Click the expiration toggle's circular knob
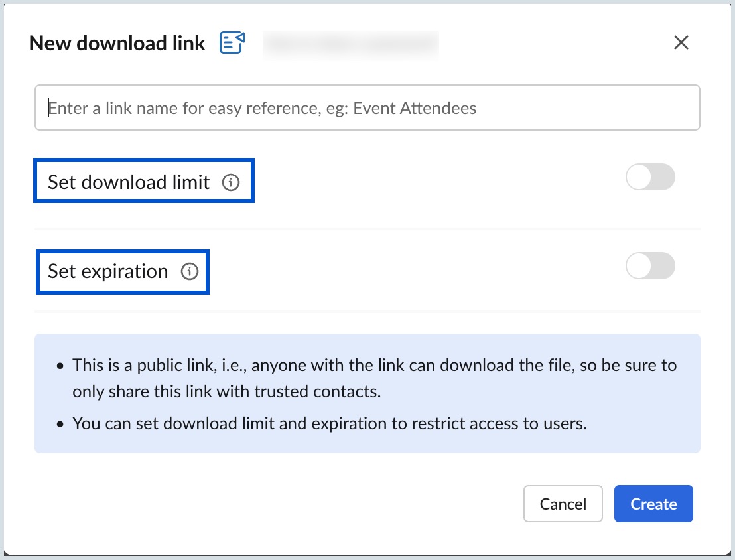Image resolution: width=735 pixels, height=560 pixels. [x=639, y=266]
